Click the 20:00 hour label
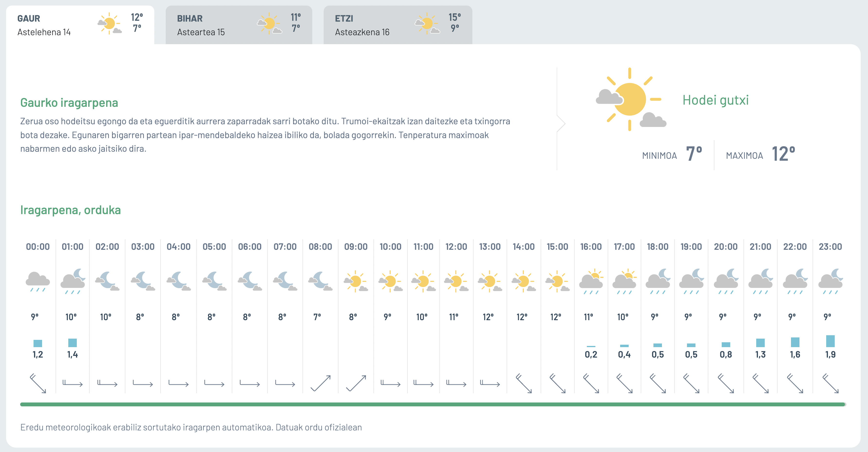The width and height of the screenshot is (868, 452). click(726, 247)
